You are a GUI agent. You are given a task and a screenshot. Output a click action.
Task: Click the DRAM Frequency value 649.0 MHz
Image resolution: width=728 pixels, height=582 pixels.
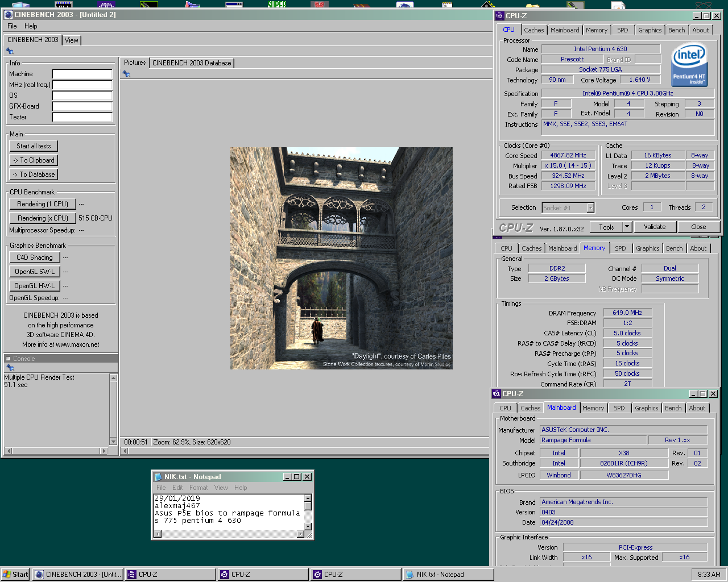627,313
